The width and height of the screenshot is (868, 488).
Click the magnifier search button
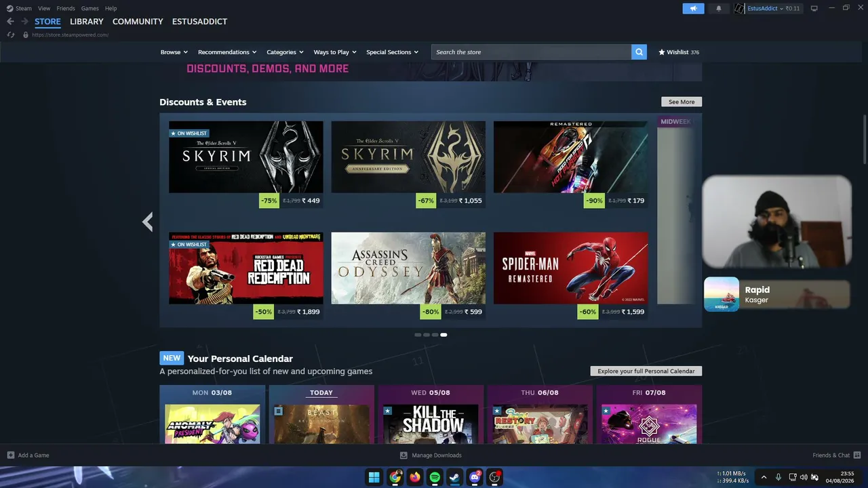point(639,52)
